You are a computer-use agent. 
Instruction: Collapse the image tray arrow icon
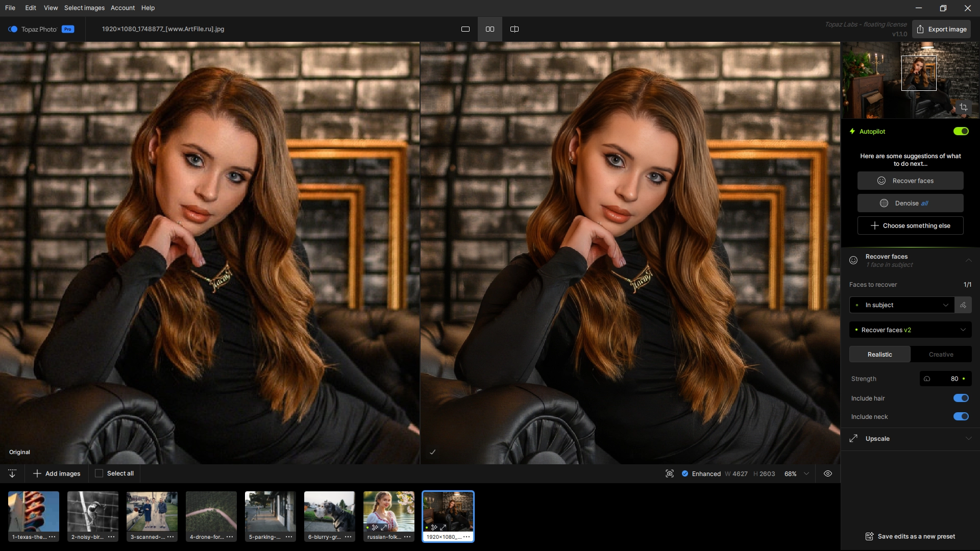[x=12, y=473]
